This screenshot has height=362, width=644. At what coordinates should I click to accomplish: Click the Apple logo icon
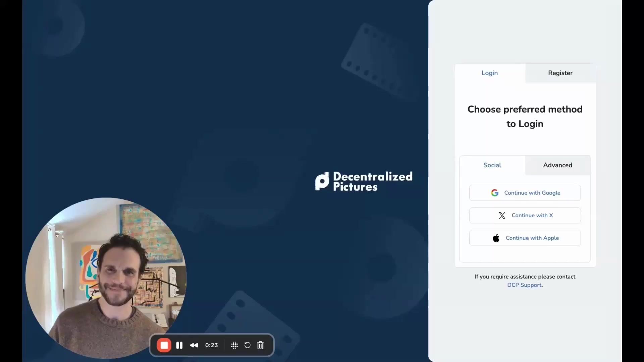tap(496, 238)
